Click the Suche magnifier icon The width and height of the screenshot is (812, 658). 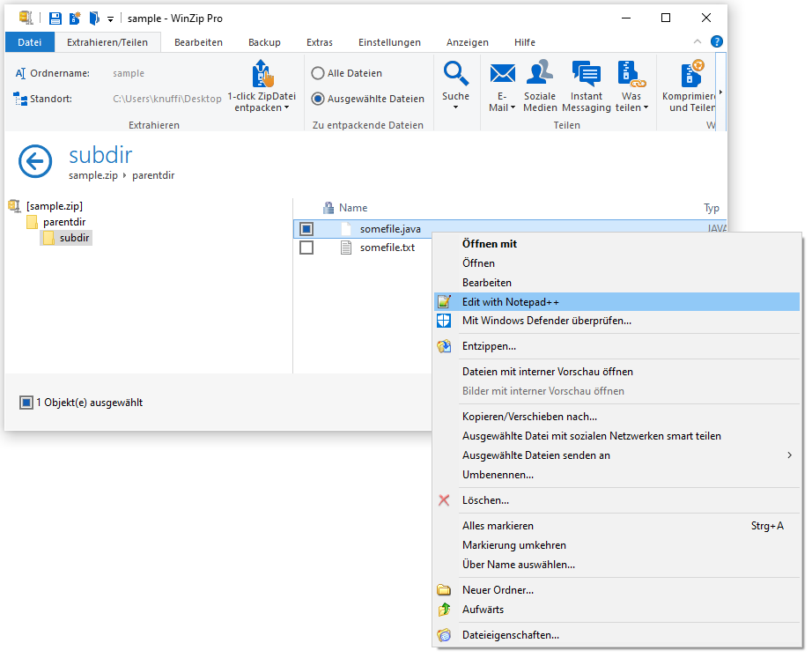[x=455, y=73]
